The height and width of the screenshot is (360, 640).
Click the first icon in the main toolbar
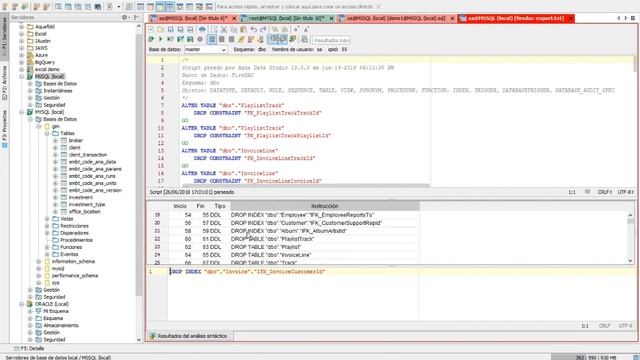(5, 7)
